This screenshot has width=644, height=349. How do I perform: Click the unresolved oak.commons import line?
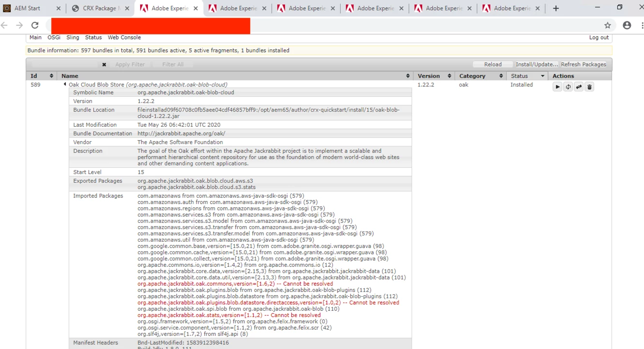235,284
